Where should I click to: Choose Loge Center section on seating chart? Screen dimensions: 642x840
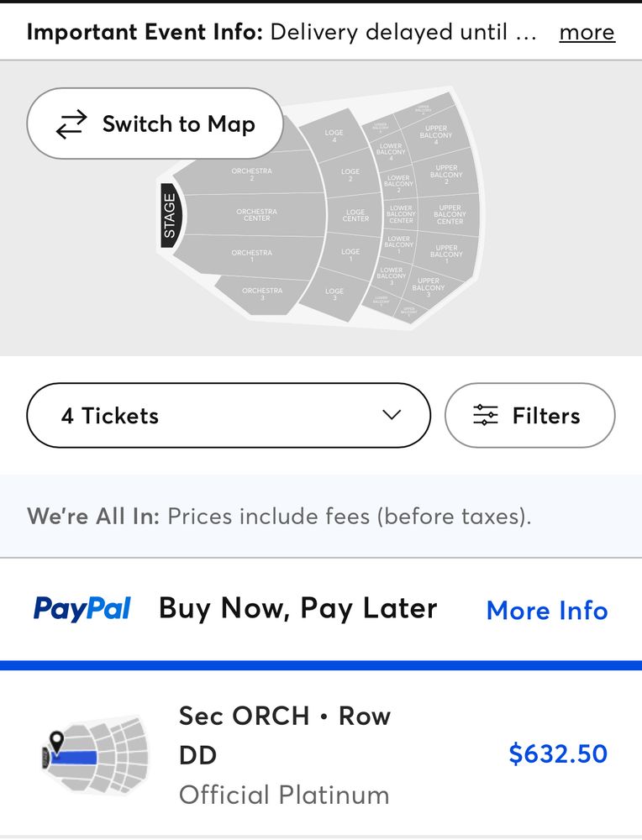(x=355, y=215)
